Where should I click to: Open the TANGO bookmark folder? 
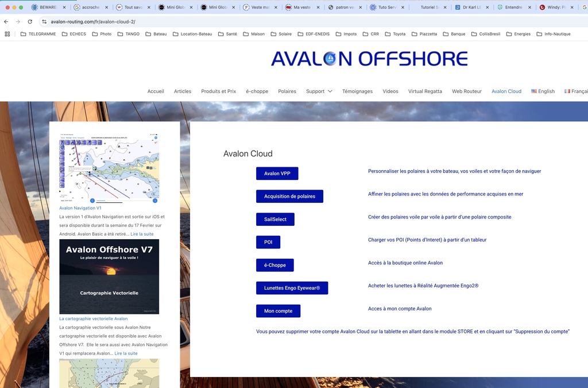(129, 34)
